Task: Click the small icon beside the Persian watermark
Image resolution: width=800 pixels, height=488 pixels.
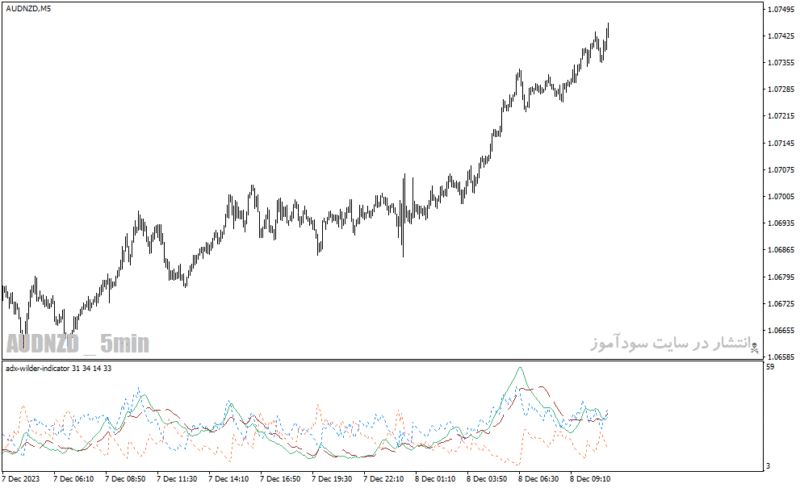Action: pyautogui.click(x=754, y=347)
